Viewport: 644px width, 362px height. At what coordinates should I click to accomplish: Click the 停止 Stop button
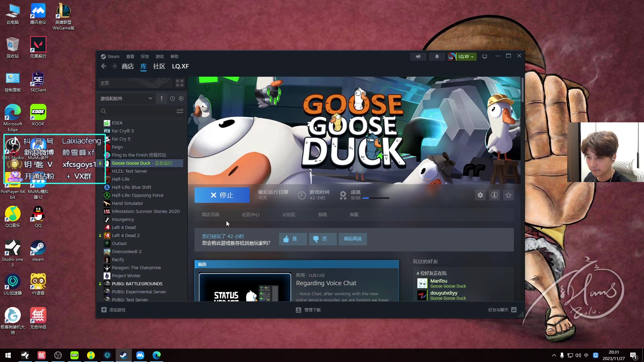coord(222,195)
